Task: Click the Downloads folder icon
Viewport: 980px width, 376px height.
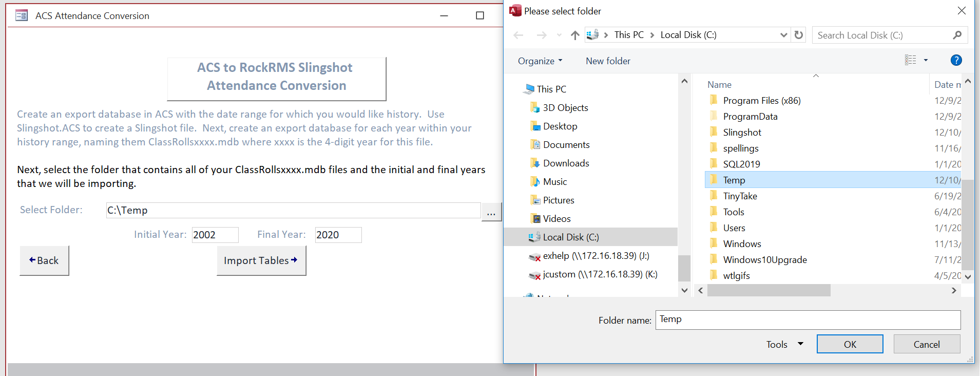Action: [535, 163]
